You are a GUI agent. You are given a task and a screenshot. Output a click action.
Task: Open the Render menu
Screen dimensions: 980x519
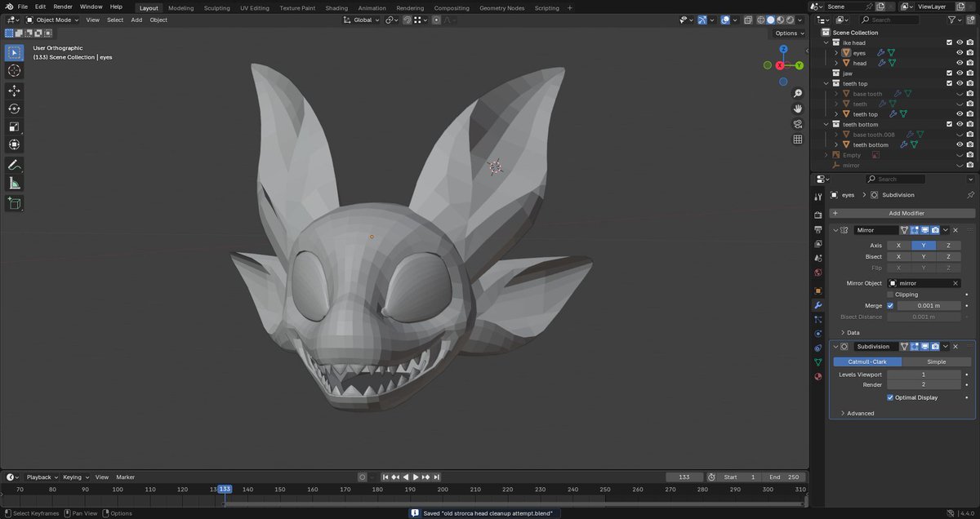point(62,6)
